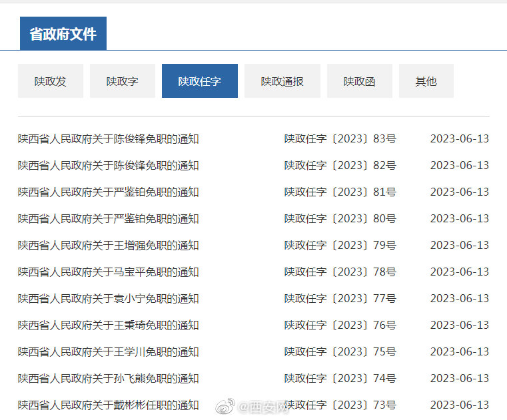Open the 王增强免职的通知 link

click(x=109, y=246)
